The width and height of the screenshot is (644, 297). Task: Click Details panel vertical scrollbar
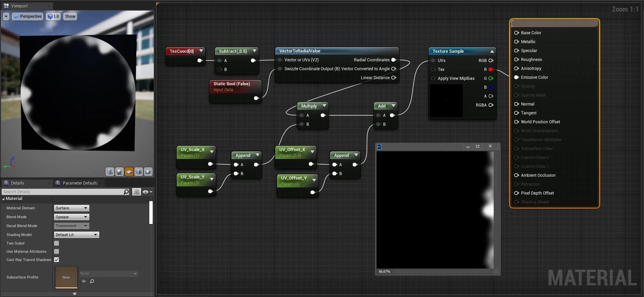click(x=151, y=213)
